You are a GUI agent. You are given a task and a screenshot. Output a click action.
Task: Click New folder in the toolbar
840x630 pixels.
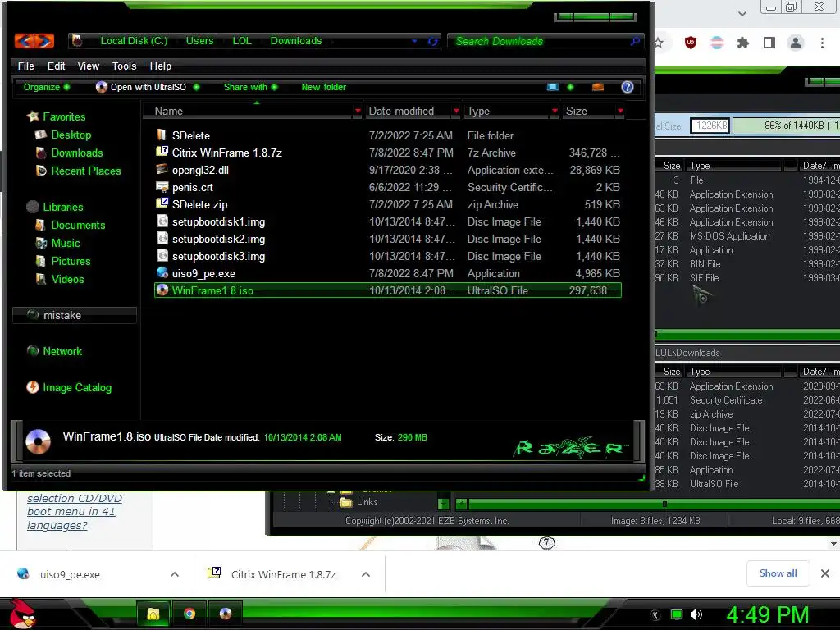tap(323, 87)
